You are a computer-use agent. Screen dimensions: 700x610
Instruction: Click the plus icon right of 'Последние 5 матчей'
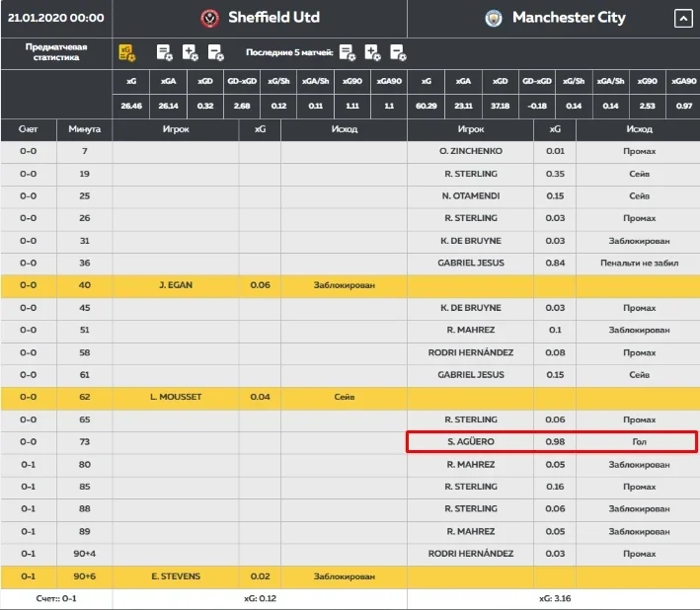click(372, 52)
